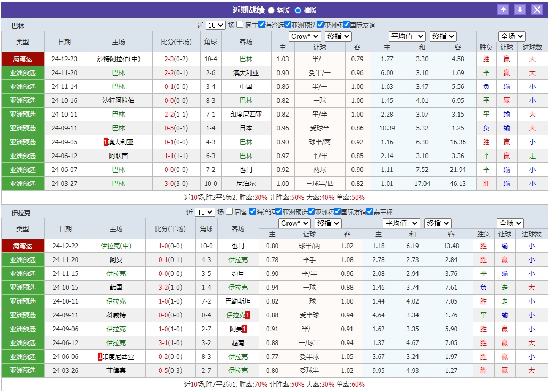Select the 竖版 radio button
The width and height of the screenshot is (549, 392).
271,9
